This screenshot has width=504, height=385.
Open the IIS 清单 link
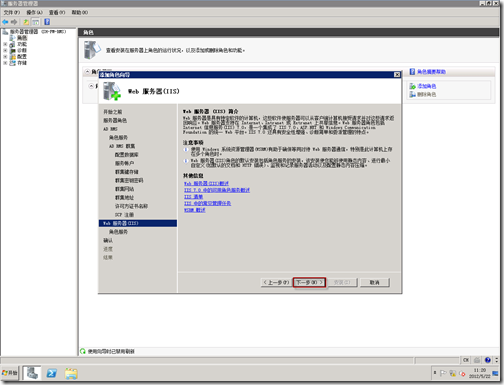coord(193,197)
